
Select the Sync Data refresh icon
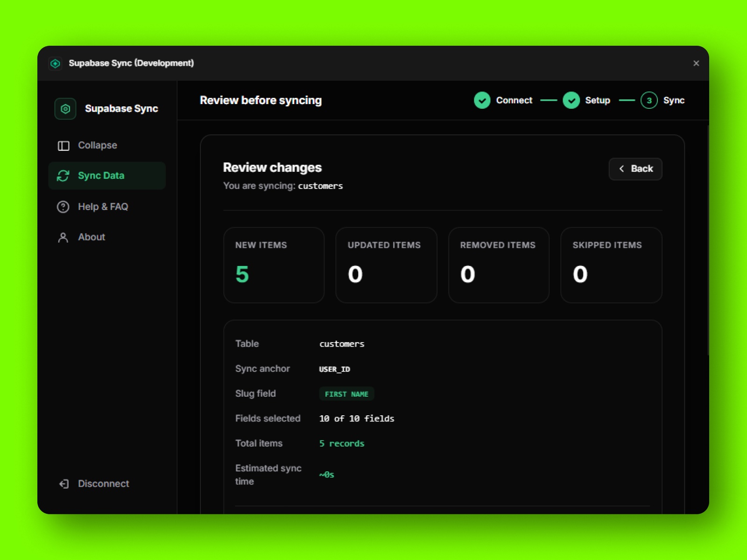[63, 175]
